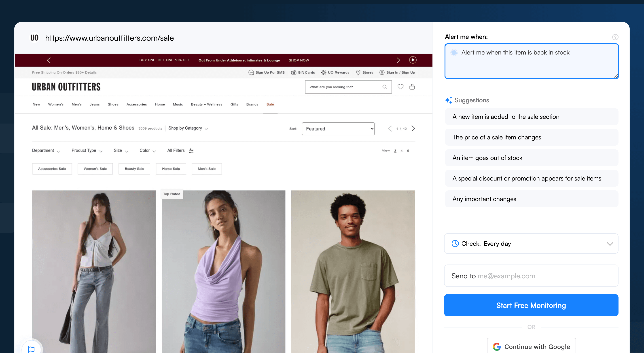This screenshot has width=644, height=353.
Task: Click the Google logo icon
Action: [496, 347]
